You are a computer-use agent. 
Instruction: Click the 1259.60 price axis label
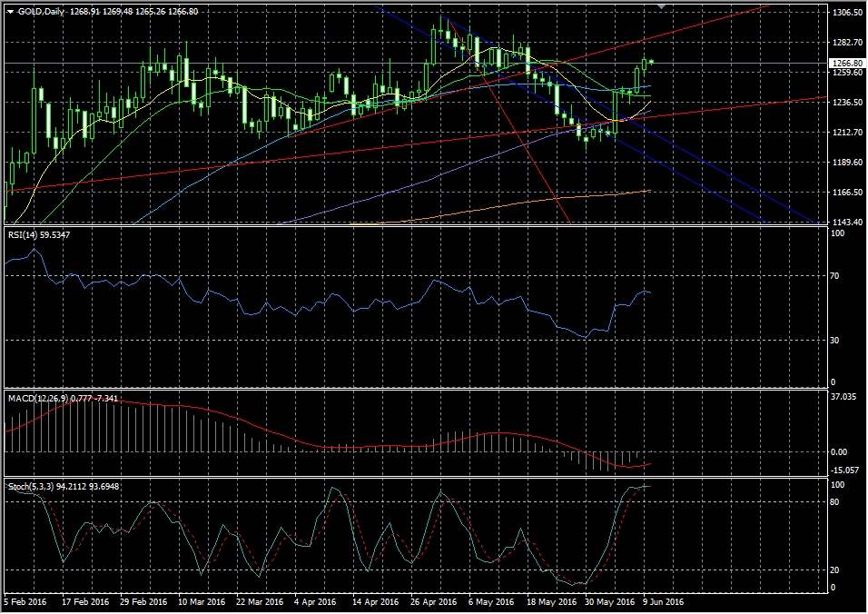(x=847, y=73)
